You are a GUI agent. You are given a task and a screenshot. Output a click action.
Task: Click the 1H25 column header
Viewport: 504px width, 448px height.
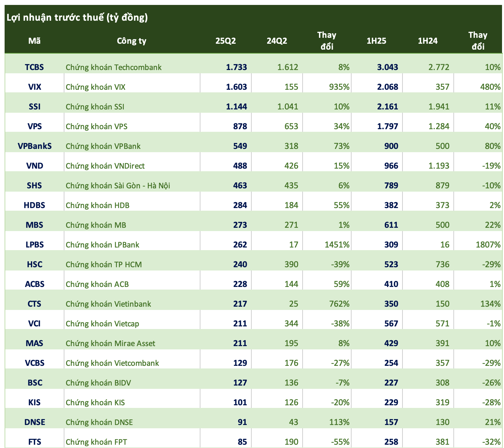coord(376,41)
